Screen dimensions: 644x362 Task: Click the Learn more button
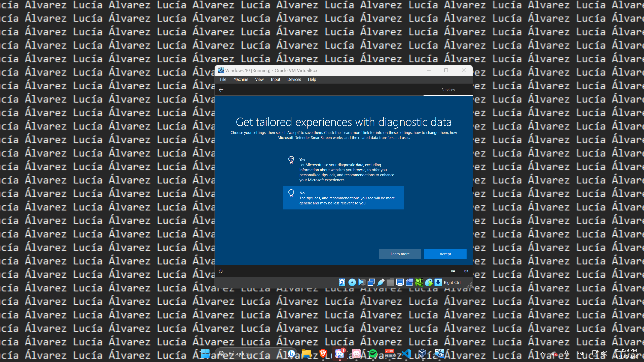[x=400, y=254]
